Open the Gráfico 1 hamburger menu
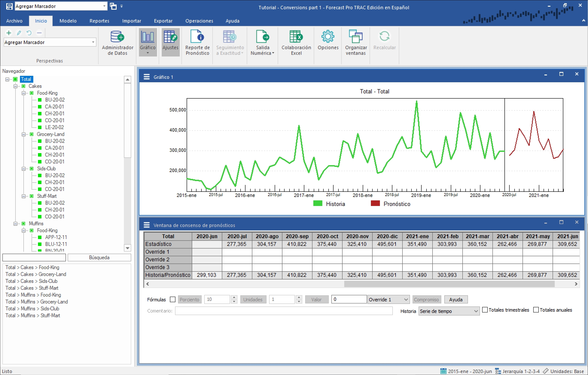The height and width of the screenshot is (375, 588). point(146,77)
